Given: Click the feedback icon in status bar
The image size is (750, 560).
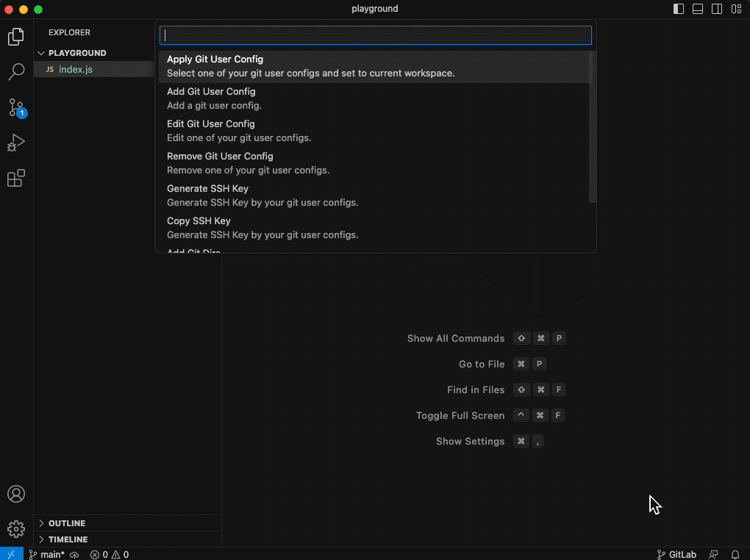Looking at the screenshot, I should [712, 554].
